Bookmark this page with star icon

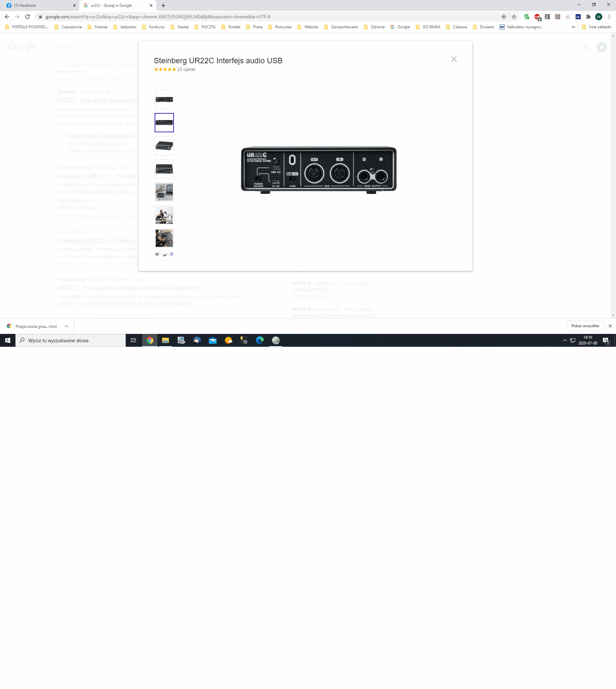tap(514, 17)
